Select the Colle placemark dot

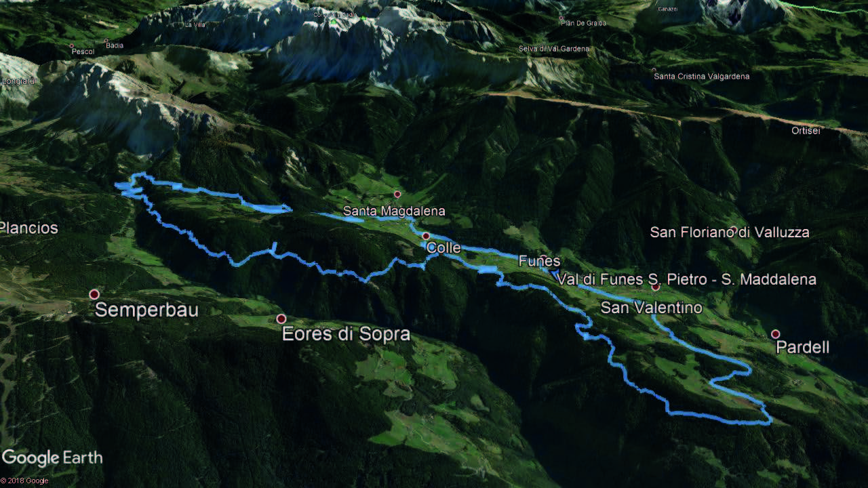[x=426, y=236]
